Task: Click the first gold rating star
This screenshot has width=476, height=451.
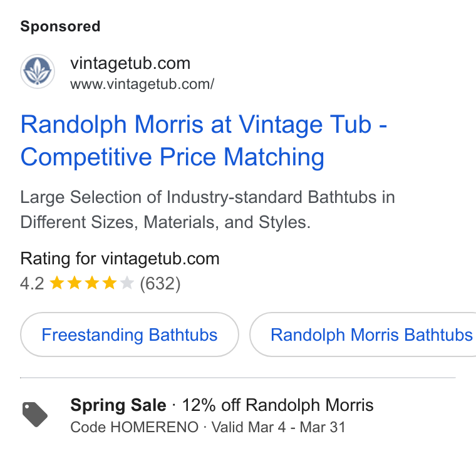Action: coord(57,283)
